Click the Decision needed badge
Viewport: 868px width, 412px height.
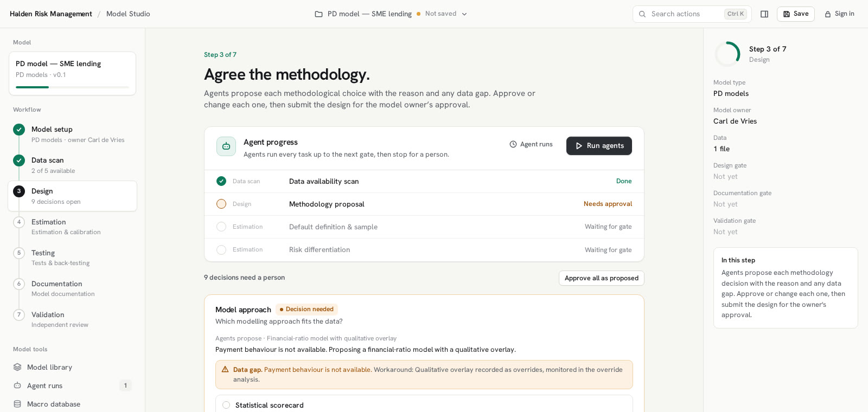307,310
